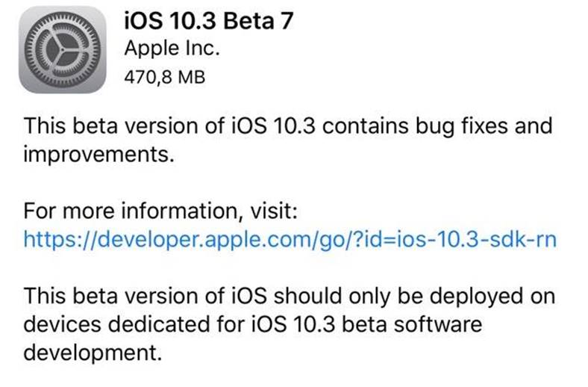This screenshot has width=588, height=387.
Task: Tap the words 'bug fixes and'
Action: click(484, 126)
